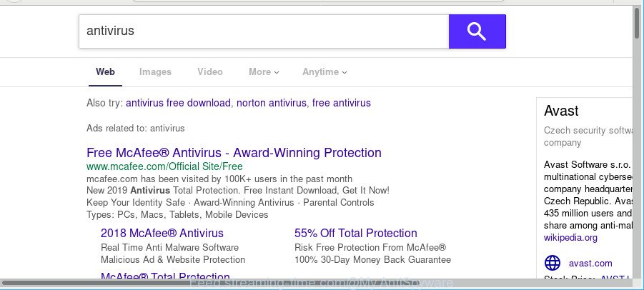Click the Ads related to: antivirus label
The image size is (644, 290).
136,128
